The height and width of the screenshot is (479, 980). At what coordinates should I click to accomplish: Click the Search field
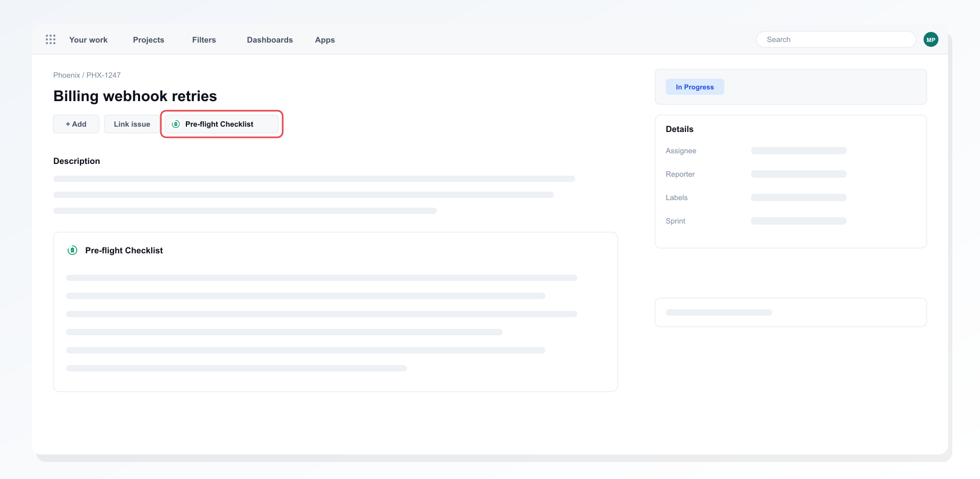point(836,39)
